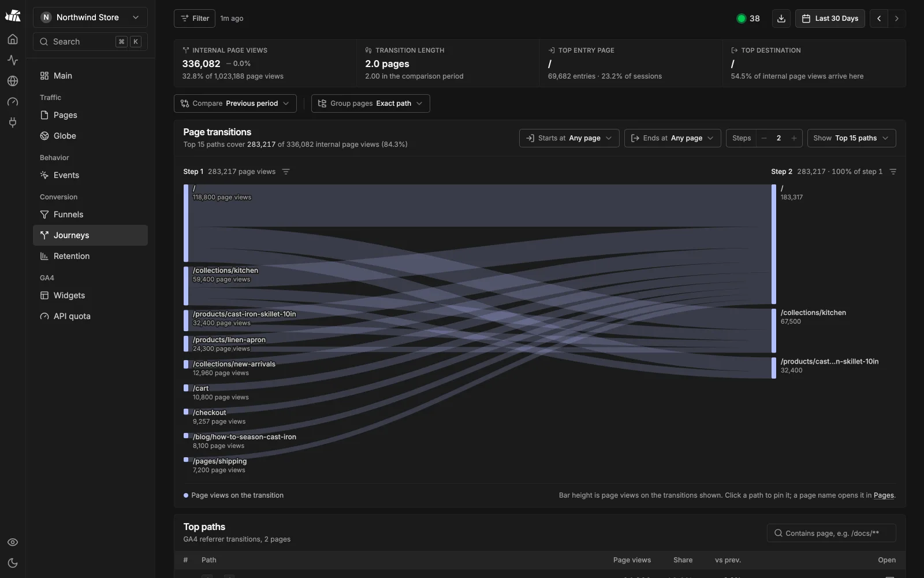Go to previous period with left chevron
This screenshot has width=924, height=578.
pos(879,18)
